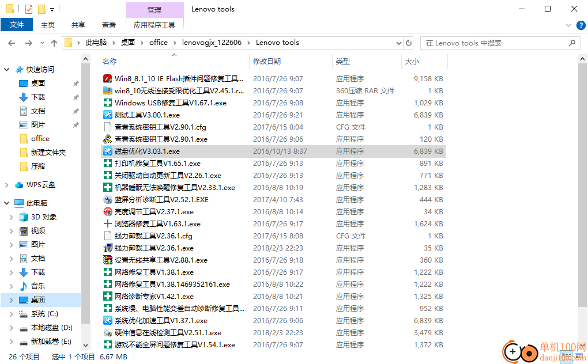Click the navigation pane scrollbar down arrow
Image resolution: width=588 pixels, height=364 pixels.
click(x=85, y=345)
